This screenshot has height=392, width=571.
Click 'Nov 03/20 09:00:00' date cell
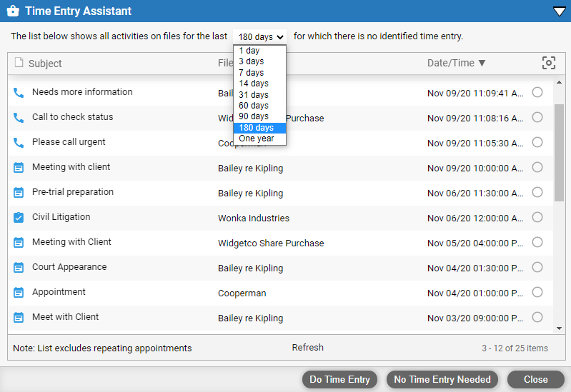click(475, 318)
